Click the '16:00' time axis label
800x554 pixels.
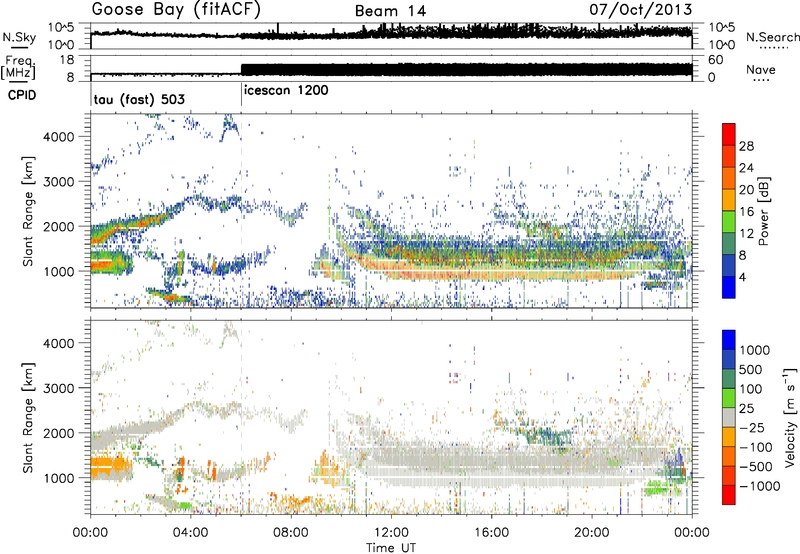(491, 533)
